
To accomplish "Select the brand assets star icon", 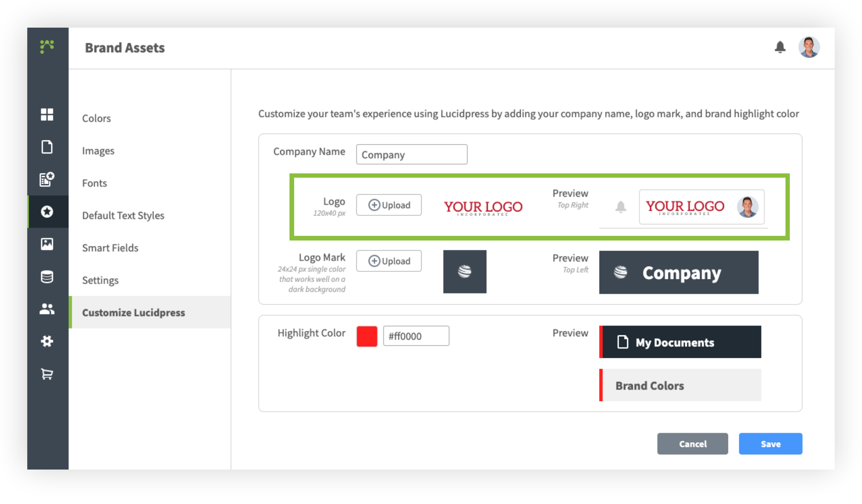I will click(x=47, y=211).
